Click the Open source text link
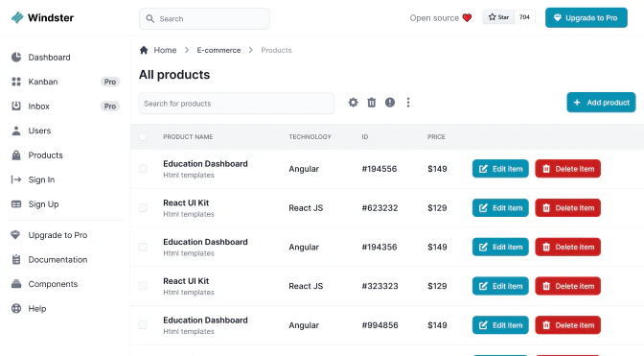 point(434,18)
